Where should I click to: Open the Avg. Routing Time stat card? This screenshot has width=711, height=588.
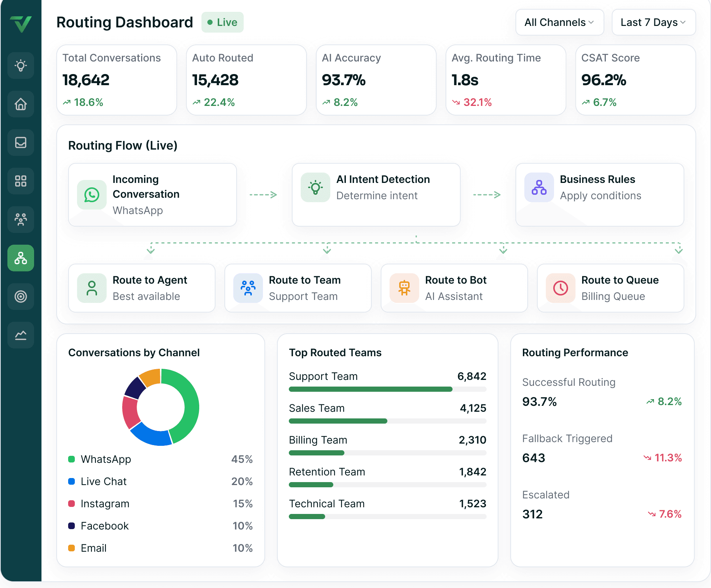click(506, 80)
